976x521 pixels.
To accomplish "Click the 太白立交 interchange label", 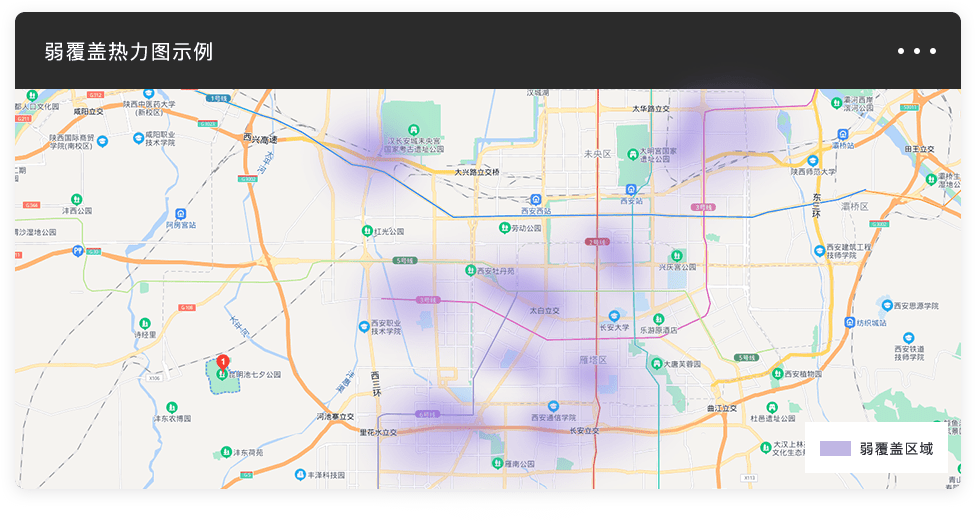I will coord(545,310).
